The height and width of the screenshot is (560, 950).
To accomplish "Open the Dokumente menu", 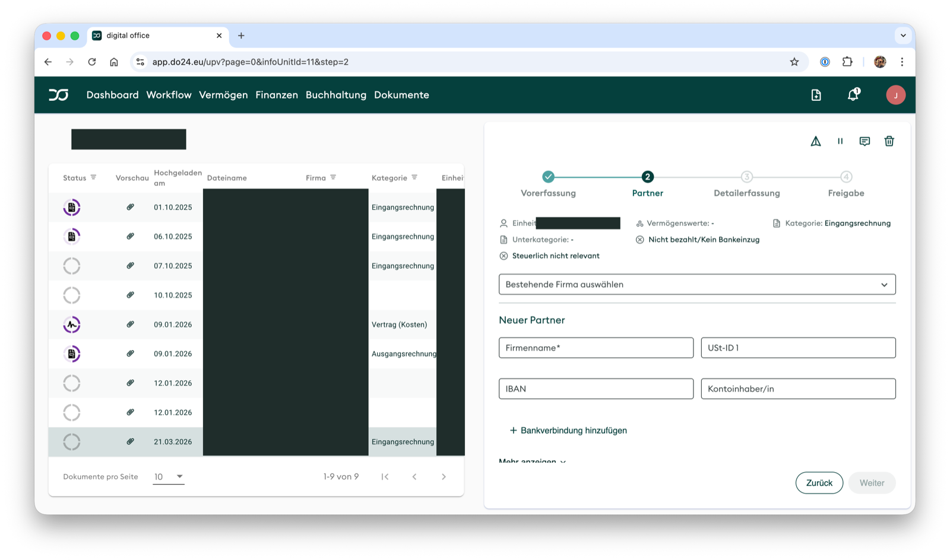I will click(401, 95).
